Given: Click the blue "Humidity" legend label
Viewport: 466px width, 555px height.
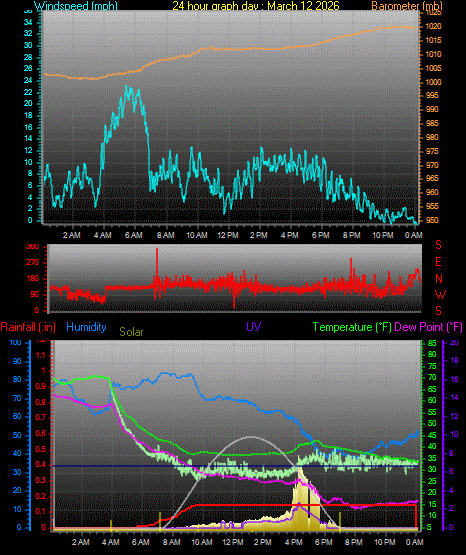Looking at the screenshot, I should [x=86, y=327].
